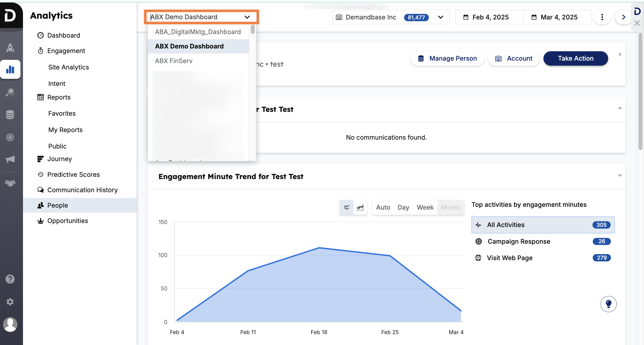644x345 pixels.
Task: Select Month chart interval
Action: click(x=451, y=207)
